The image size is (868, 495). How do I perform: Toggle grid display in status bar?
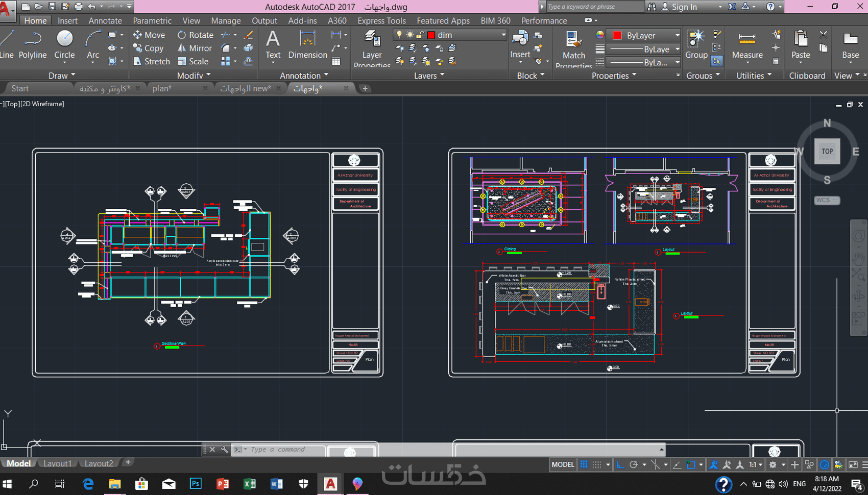[x=584, y=464]
